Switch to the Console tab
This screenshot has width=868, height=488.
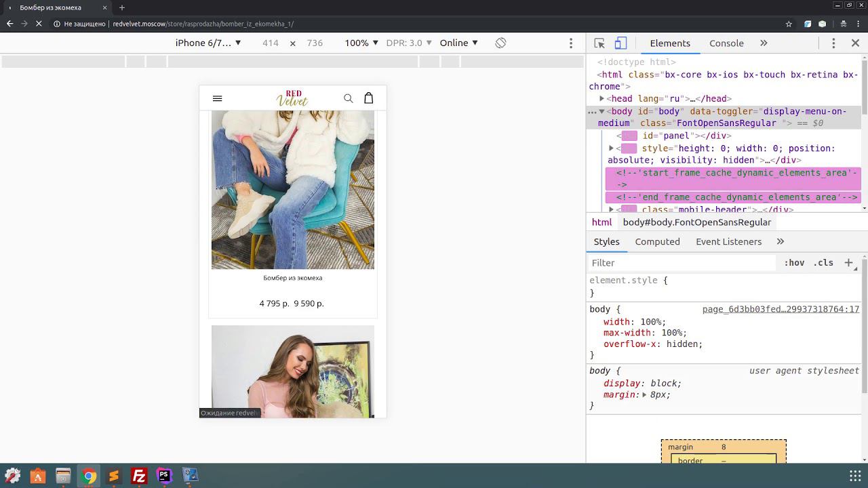(x=726, y=43)
